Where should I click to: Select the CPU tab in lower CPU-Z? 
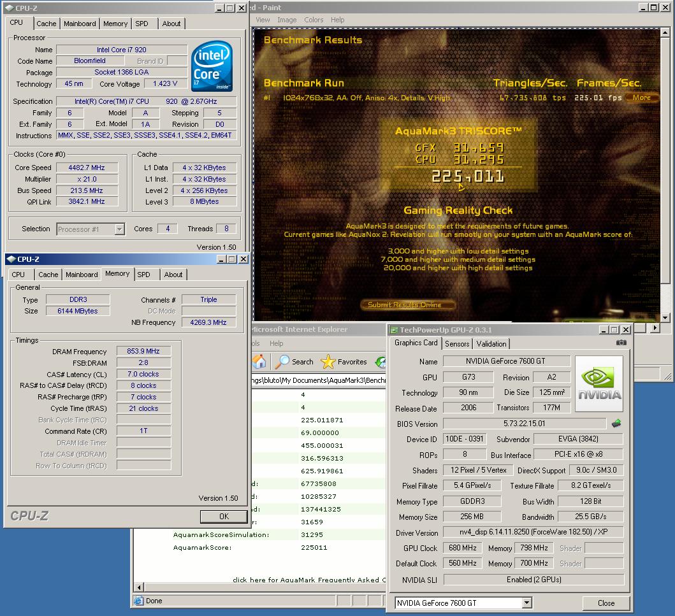coord(18,275)
